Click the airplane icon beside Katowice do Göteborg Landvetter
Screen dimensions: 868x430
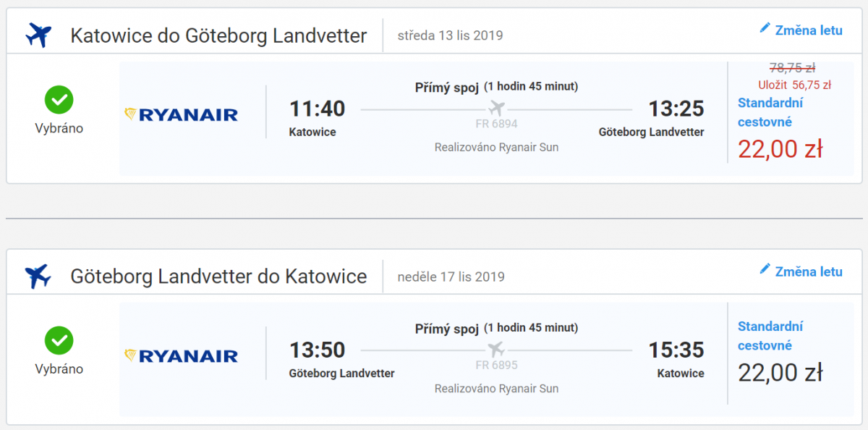tap(38, 35)
